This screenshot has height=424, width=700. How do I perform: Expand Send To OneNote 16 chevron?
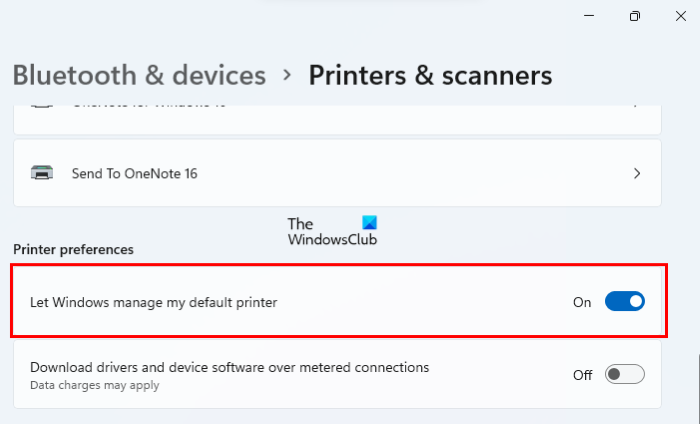pyautogui.click(x=637, y=173)
